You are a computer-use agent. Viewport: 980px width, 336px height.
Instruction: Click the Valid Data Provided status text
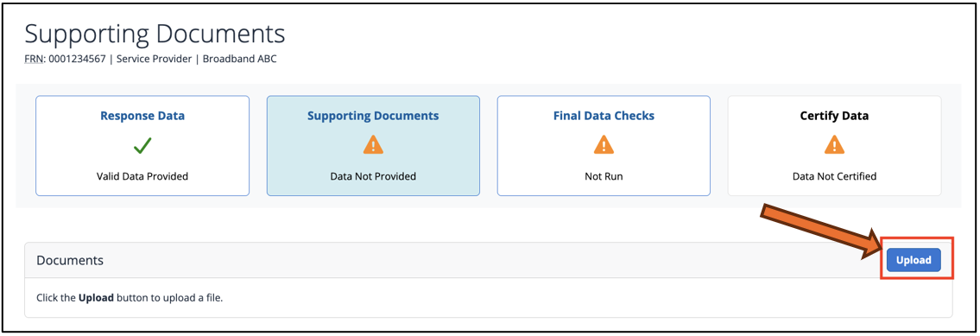click(x=142, y=176)
